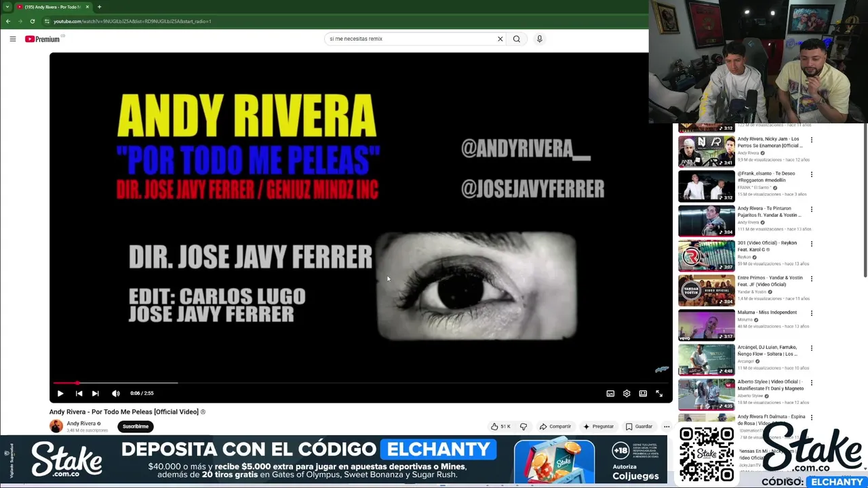Open the YouTube hamburger guide menu
The height and width of the screenshot is (488, 868).
click(13, 39)
